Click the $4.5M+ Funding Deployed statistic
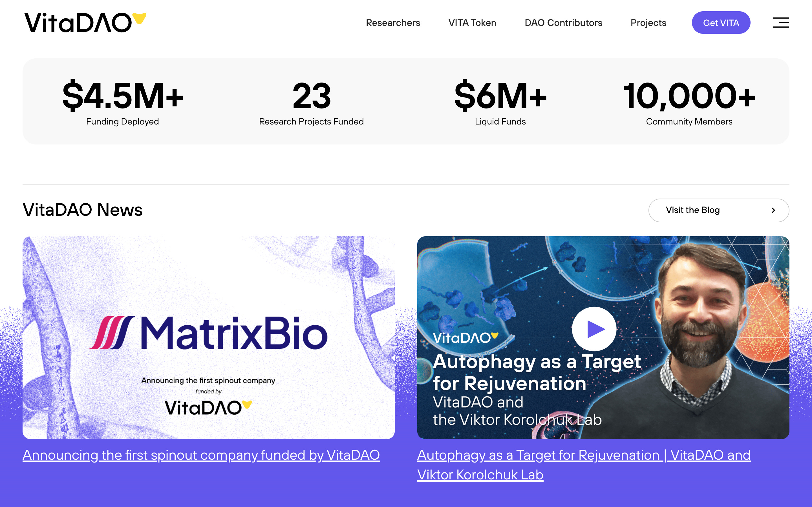The image size is (812, 507). [122, 102]
